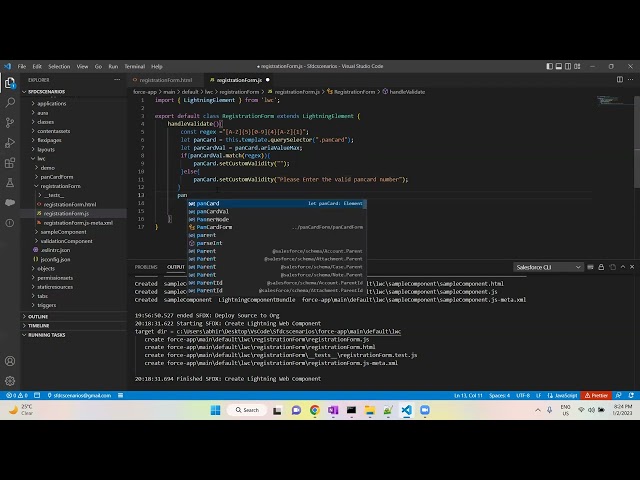This screenshot has height=480, width=640.
Task: Collapse the lwc folder
Action: pyautogui.click(x=41, y=158)
